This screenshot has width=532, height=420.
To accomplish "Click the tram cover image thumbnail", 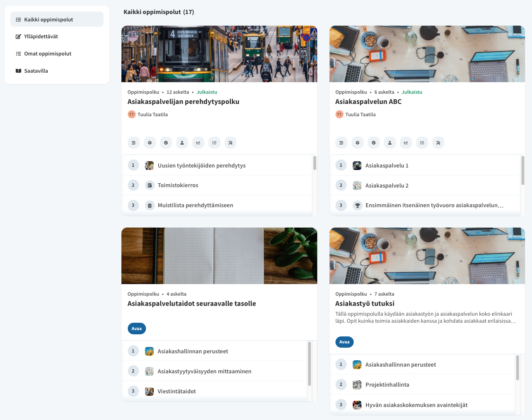I will (x=219, y=54).
